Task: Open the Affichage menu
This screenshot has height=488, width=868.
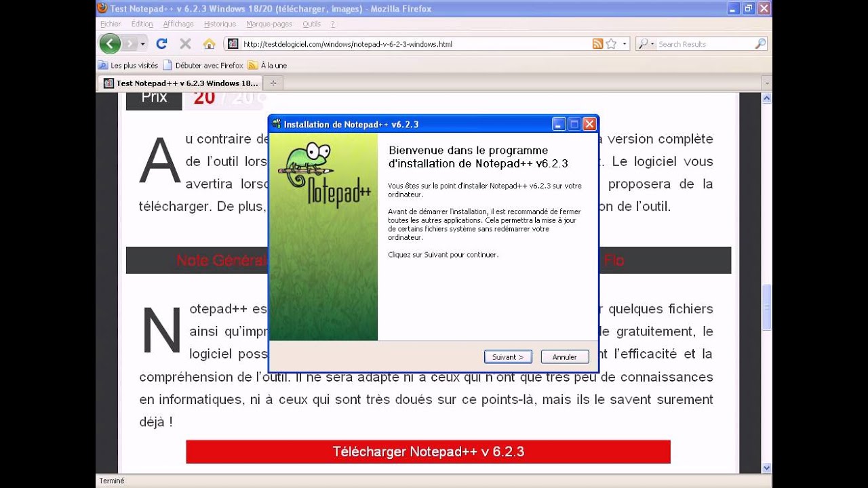Action: point(178,24)
